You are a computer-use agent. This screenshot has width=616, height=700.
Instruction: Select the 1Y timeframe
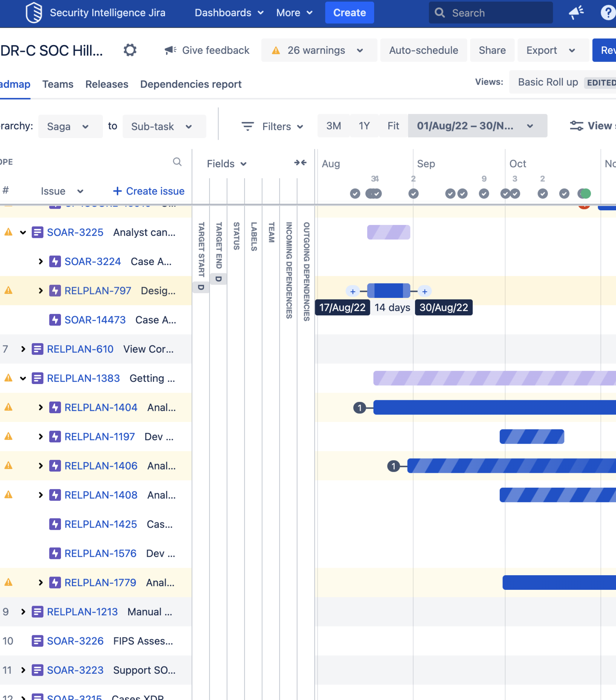pos(364,126)
